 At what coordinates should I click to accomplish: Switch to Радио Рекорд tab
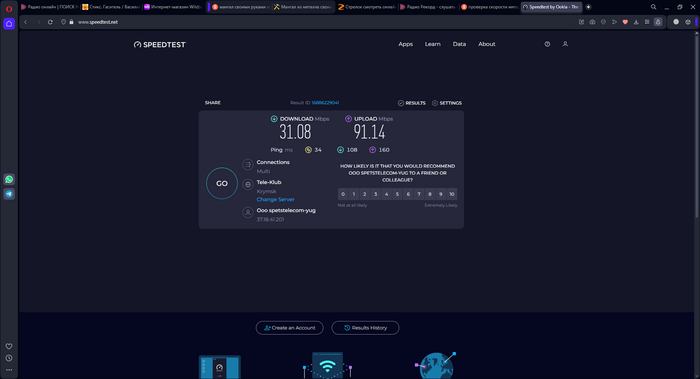click(x=428, y=7)
